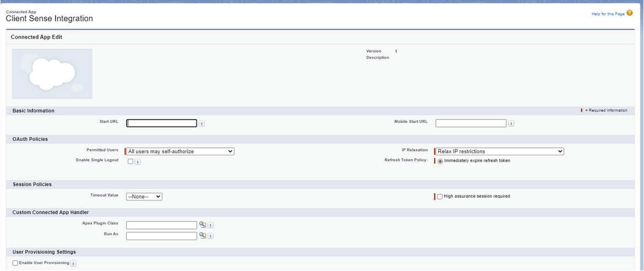Focus the Mobile Start URL field
The height and width of the screenshot is (271, 644).
click(x=471, y=123)
